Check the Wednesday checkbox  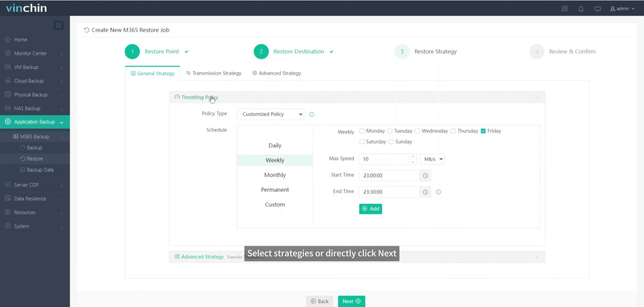pyautogui.click(x=417, y=131)
